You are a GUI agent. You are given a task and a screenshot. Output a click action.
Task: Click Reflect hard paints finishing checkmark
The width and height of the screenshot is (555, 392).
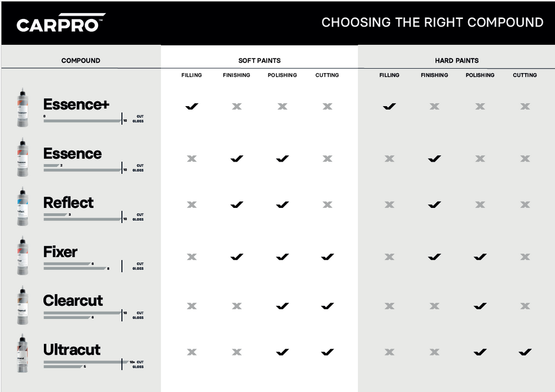tap(434, 204)
